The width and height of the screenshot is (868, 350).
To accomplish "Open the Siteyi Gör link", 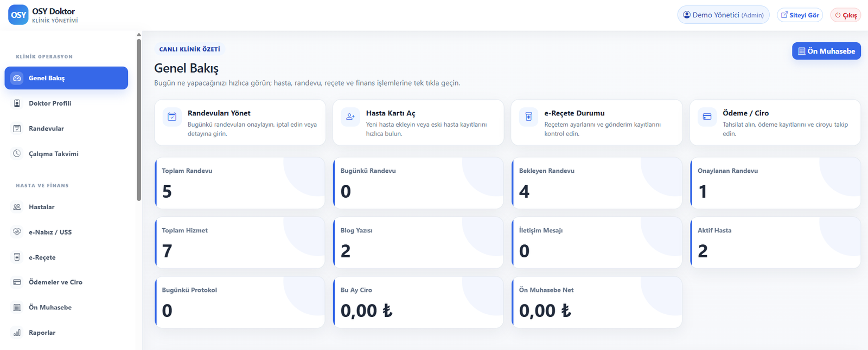I will pyautogui.click(x=800, y=15).
